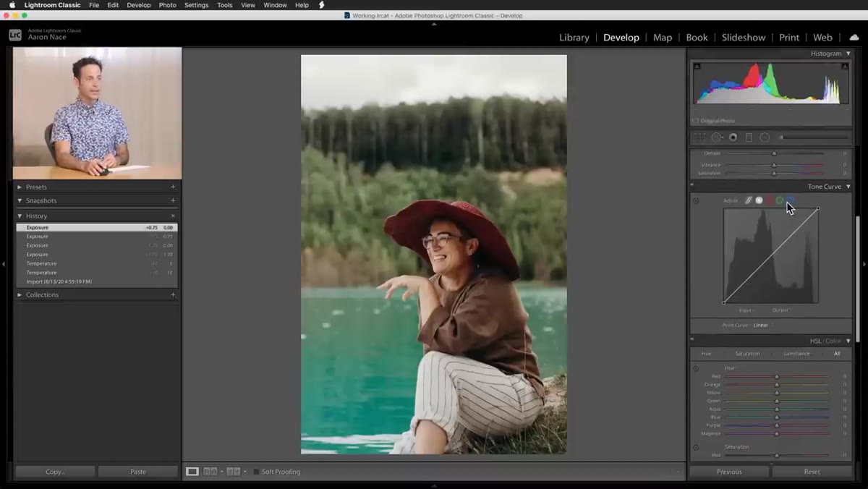Switch to the Map module
This screenshot has height=489, width=868.
tap(663, 38)
